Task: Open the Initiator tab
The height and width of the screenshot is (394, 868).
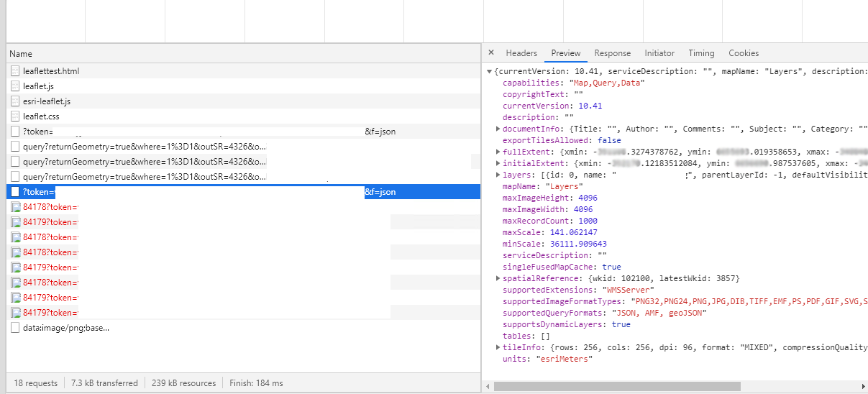Action: [659, 53]
